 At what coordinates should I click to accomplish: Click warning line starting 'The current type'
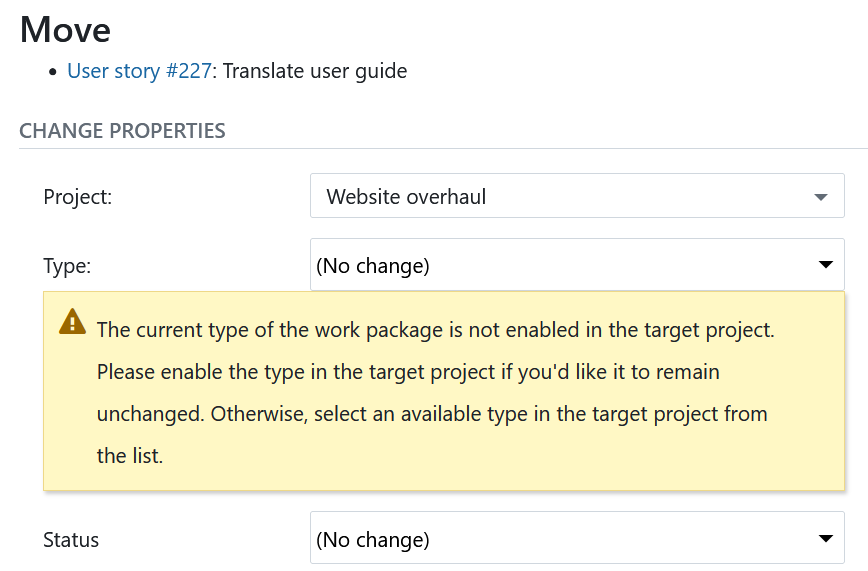[435, 329]
